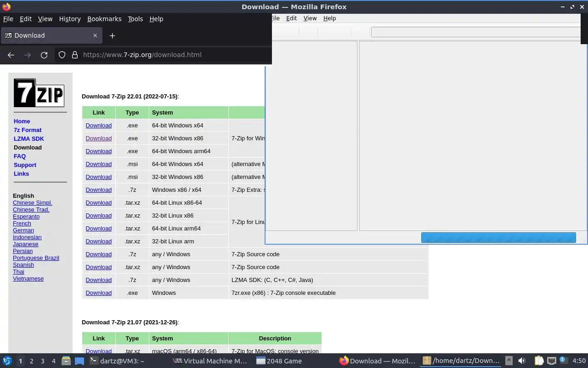Close the Download tab

[95, 35]
